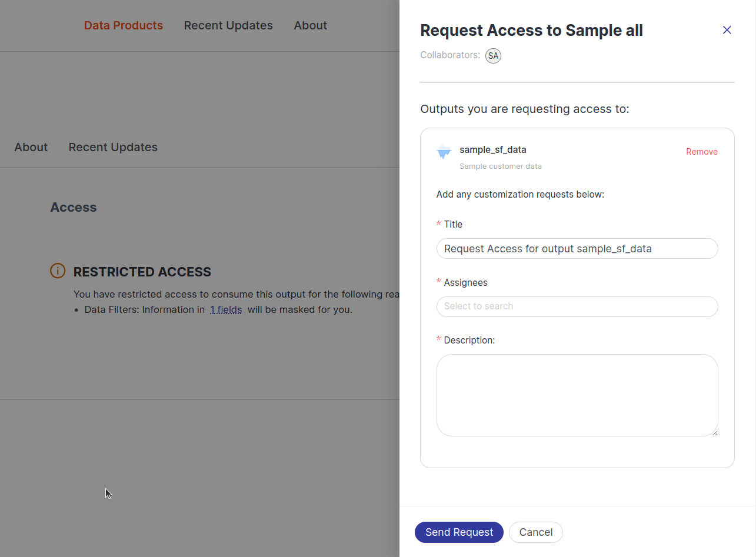The height and width of the screenshot is (557, 756).
Task: Switch to the lower Recent Updates tab
Action: (113, 147)
